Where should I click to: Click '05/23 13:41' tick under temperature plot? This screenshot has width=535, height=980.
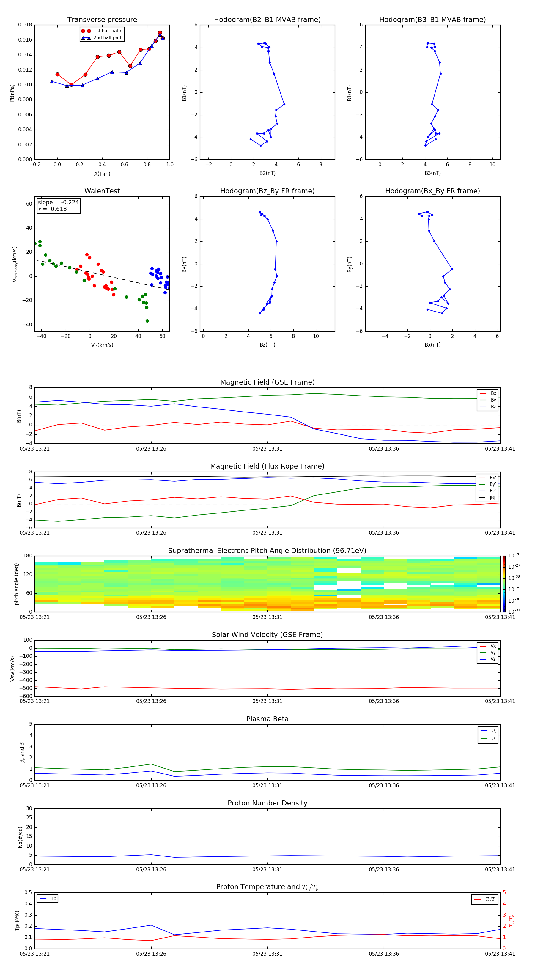click(x=500, y=954)
